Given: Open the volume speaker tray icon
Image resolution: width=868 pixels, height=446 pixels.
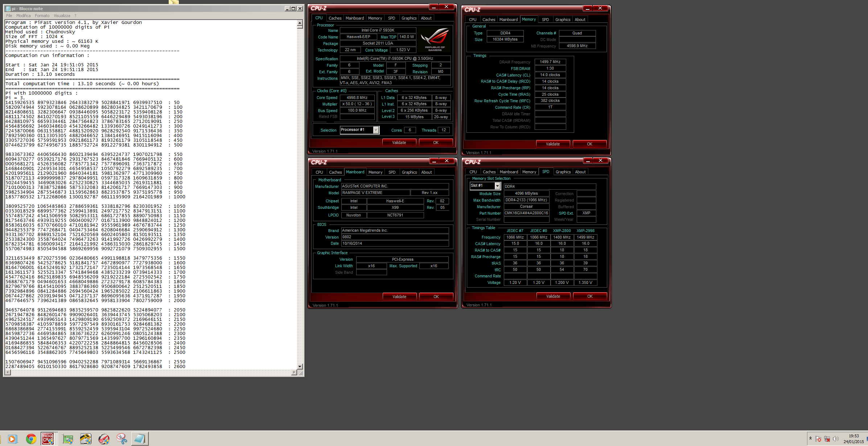Looking at the screenshot, I should coord(836,439).
